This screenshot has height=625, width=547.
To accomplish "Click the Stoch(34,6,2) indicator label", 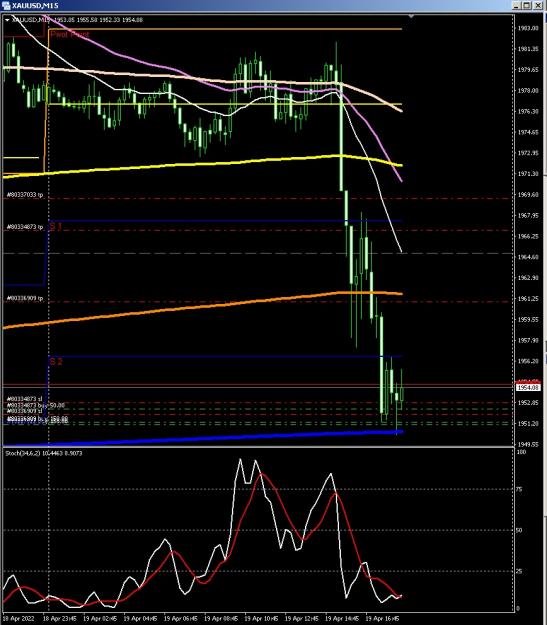I will tap(44, 453).
